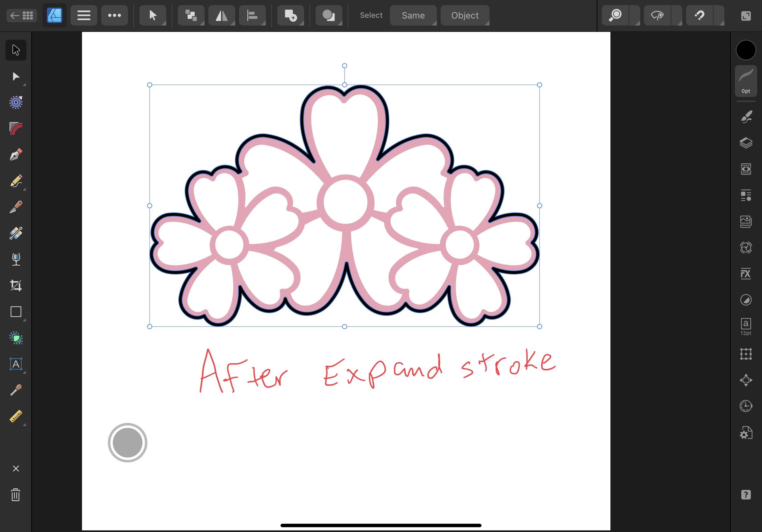The width and height of the screenshot is (762, 532).
Task: Select the Measure ruler tool
Action: 16,417
